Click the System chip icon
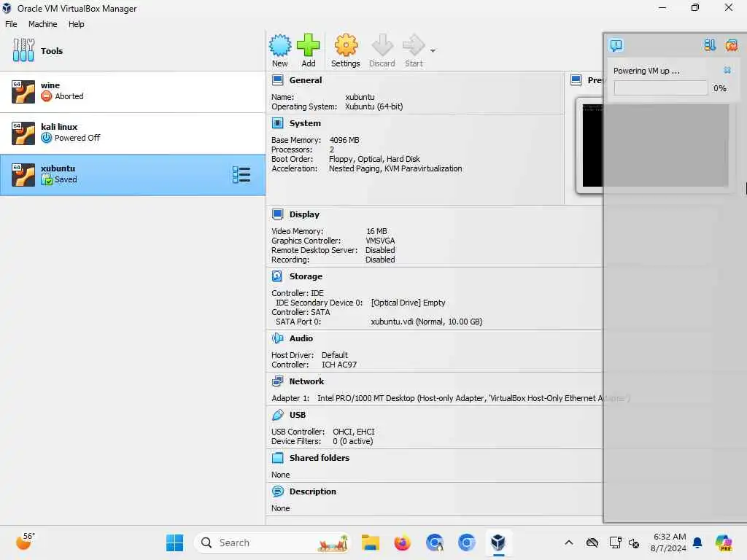 (x=277, y=123)
